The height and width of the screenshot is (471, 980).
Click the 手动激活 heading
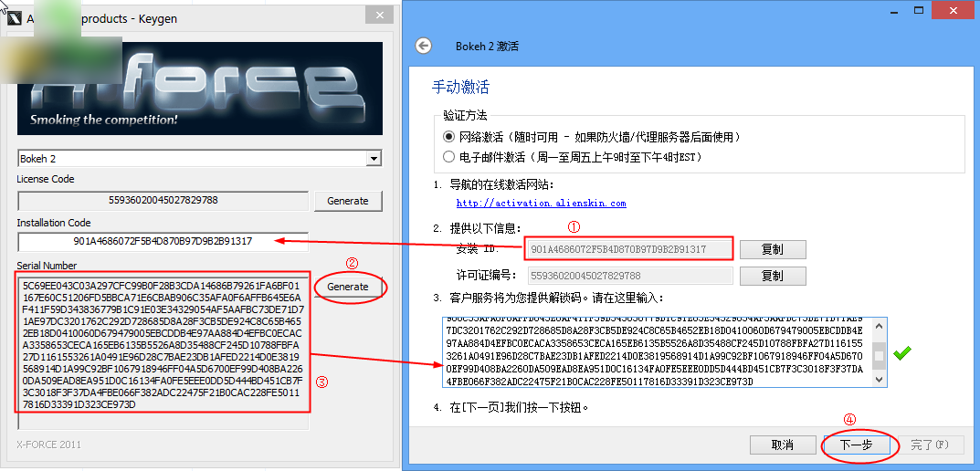pos(460,86)
